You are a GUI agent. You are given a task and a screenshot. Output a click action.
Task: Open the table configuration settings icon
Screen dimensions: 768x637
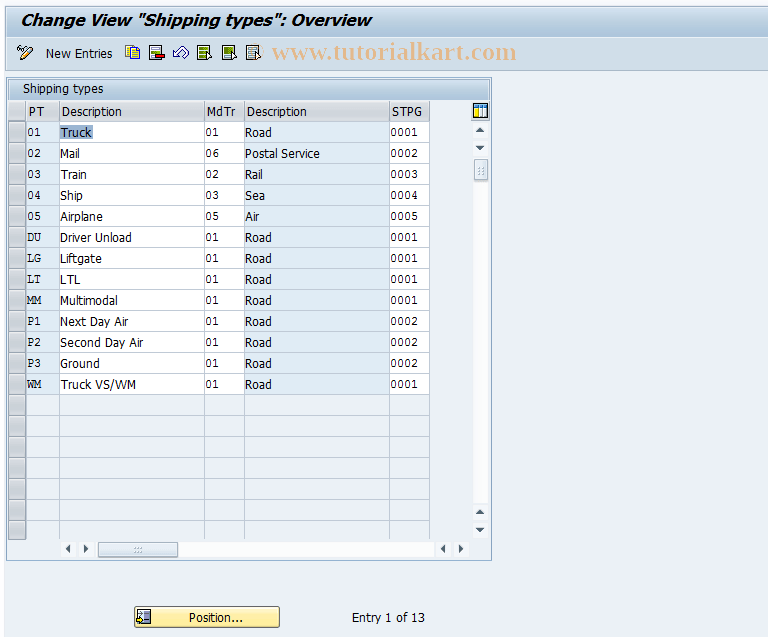(x=480, y=111)
